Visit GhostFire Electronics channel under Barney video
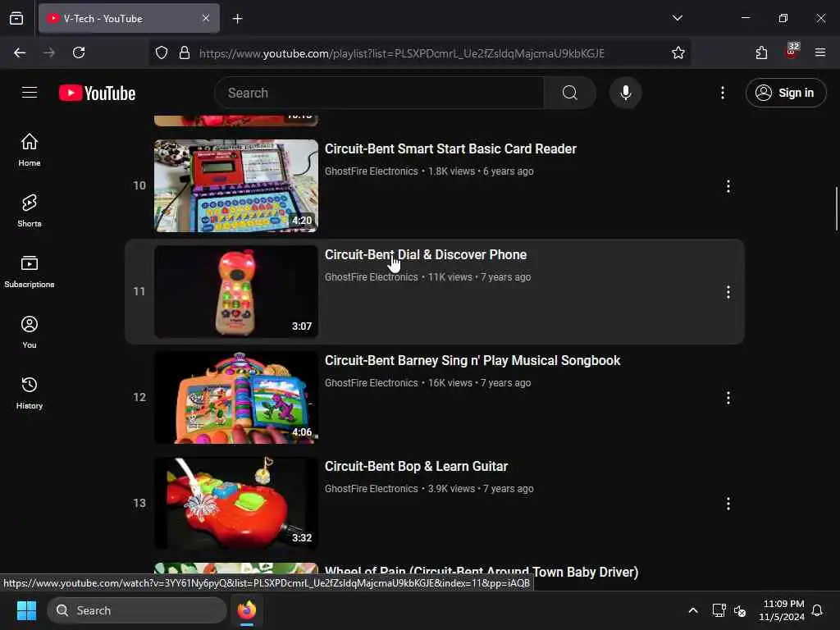840x630 pixels. 372,383
